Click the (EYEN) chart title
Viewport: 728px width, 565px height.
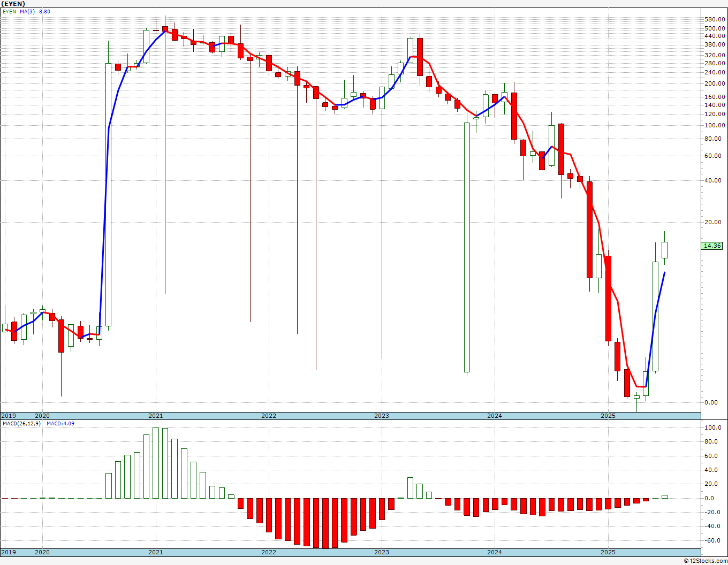click(13, 4)
